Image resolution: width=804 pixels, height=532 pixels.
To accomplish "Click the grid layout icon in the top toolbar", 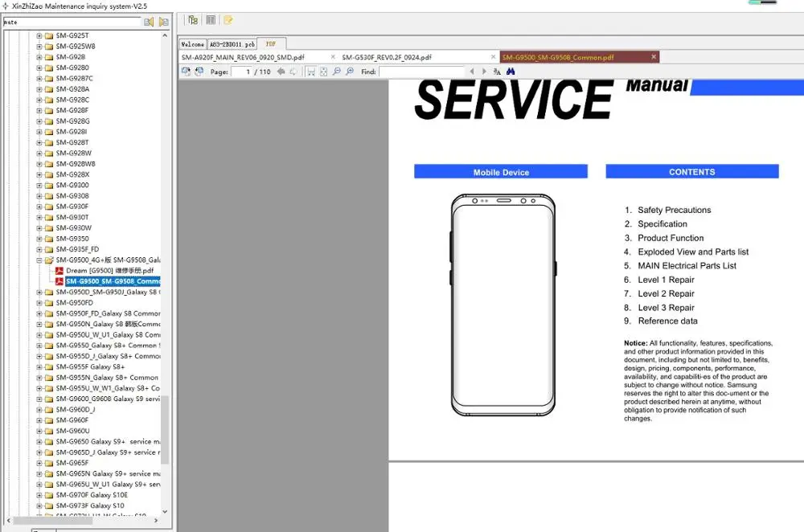I will [211, 20].
